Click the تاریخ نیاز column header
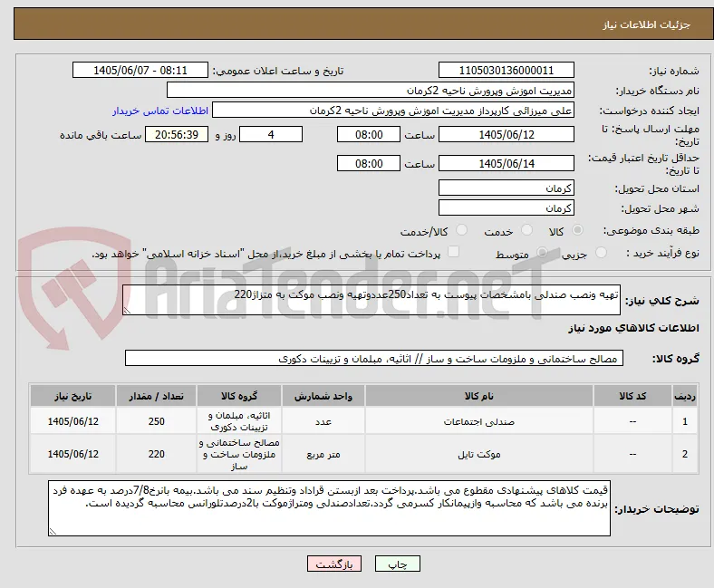714x588 pixels. (72, 396)
